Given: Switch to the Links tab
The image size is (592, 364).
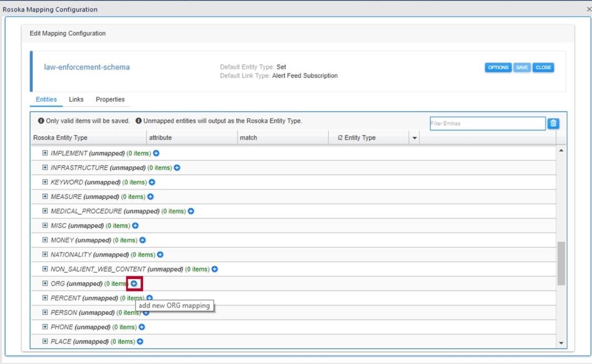Looking at the screenshot, I should (76, 99).
